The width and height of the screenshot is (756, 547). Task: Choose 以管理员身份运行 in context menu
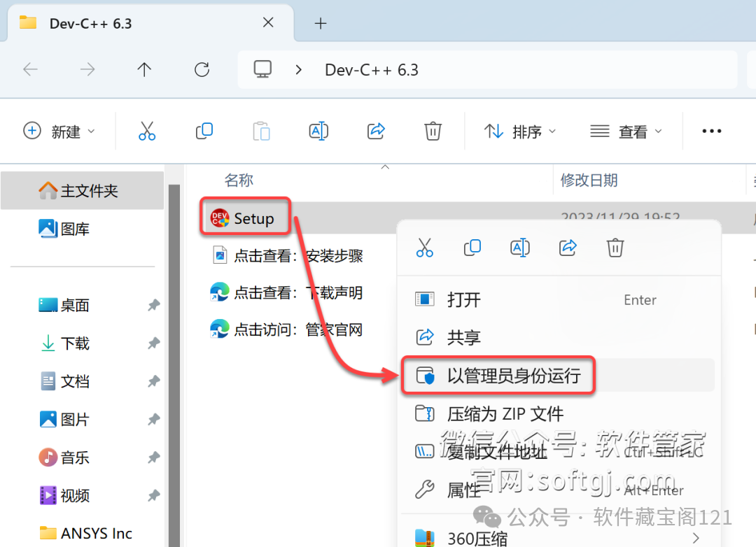558,376
